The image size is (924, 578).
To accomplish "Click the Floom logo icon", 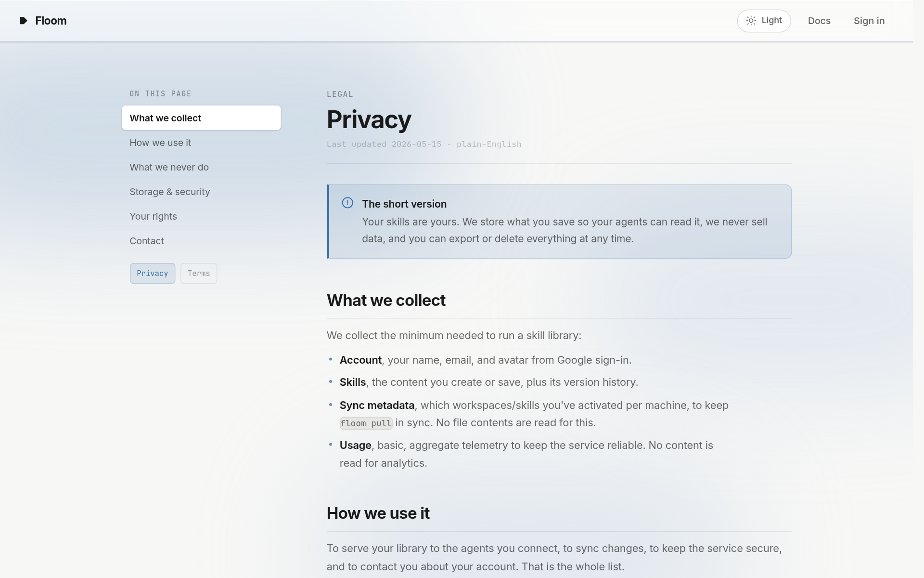I will tap(23, 21).
